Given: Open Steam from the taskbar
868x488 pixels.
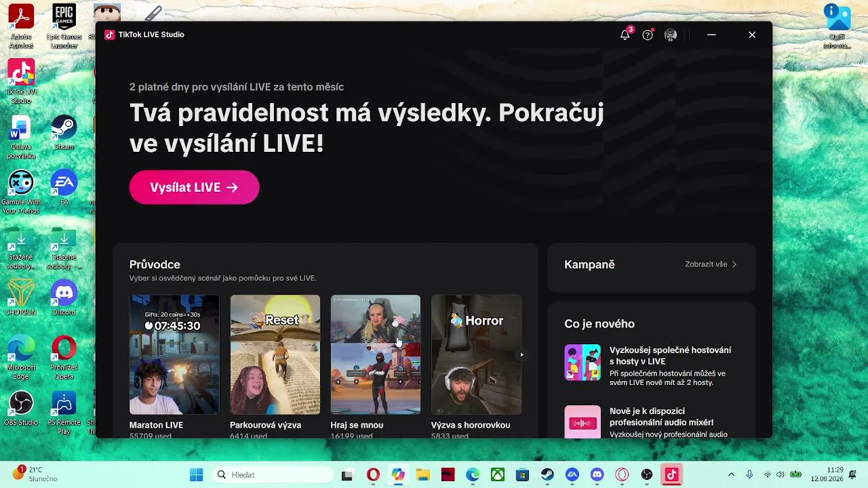Looking at the screenshot, I should point(547,474).
